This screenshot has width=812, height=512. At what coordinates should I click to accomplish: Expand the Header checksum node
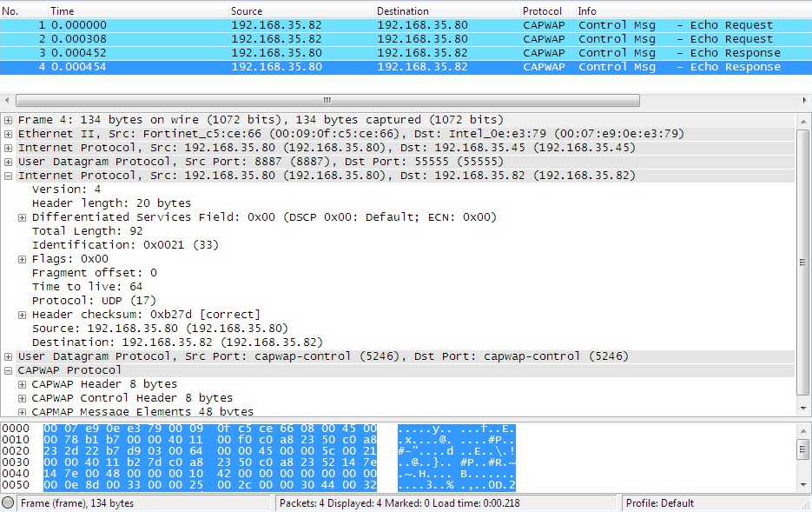pos(22,314)
